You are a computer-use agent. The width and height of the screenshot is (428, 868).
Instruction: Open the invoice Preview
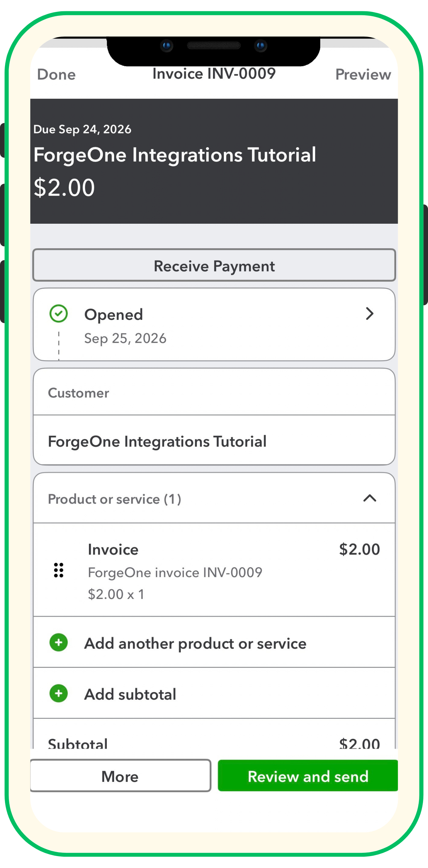[363, 75]
